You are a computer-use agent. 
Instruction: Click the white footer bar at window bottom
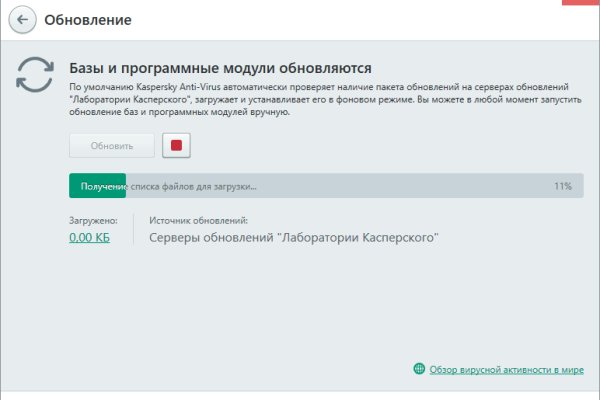tap(300, 393)
